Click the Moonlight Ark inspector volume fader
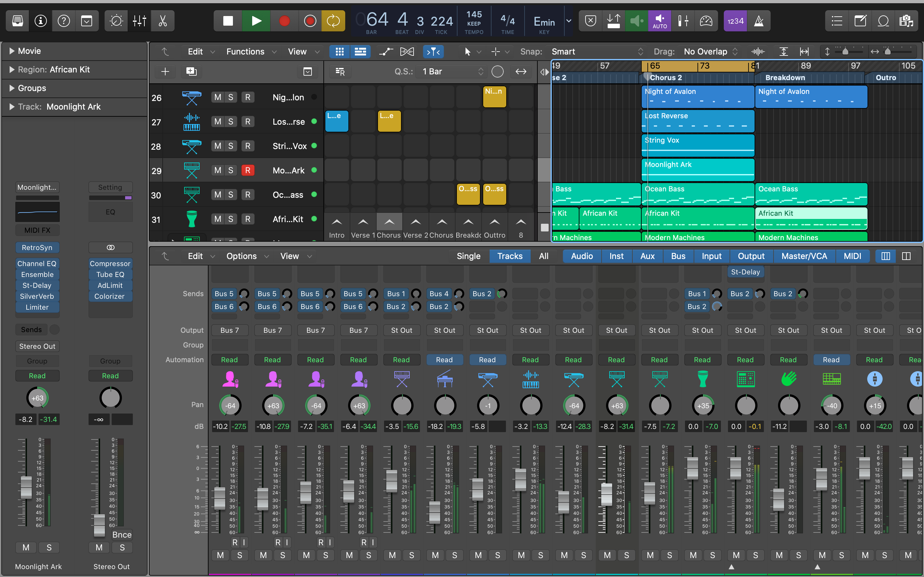Image resolution: width=924 pixels, height=577 pixels. click(26, 487)
